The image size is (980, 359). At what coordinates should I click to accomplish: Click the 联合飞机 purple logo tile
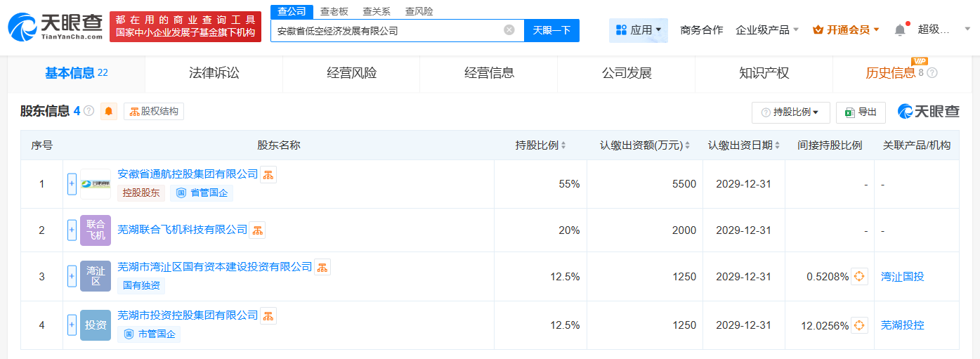tap(96, 230)
